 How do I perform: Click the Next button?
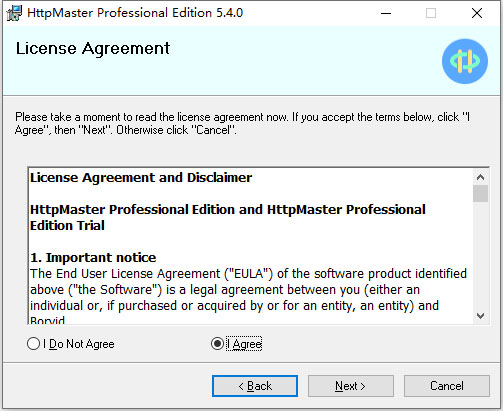tap(351, 386)
